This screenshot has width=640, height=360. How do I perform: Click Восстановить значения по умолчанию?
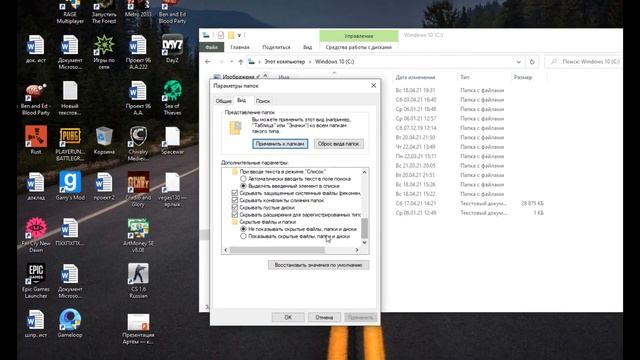coord(318,265)
